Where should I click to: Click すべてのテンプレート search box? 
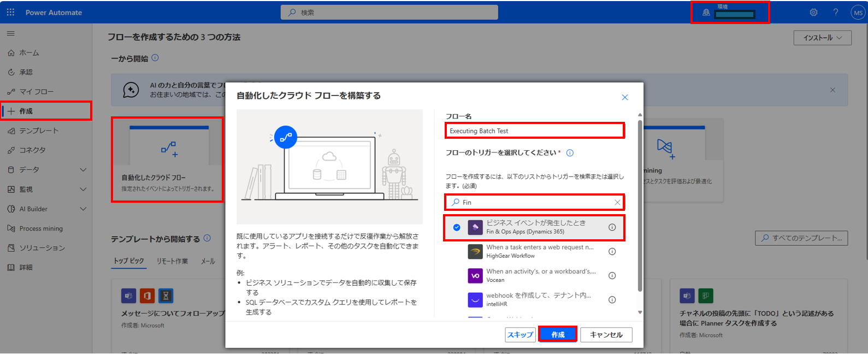(801, 238)
